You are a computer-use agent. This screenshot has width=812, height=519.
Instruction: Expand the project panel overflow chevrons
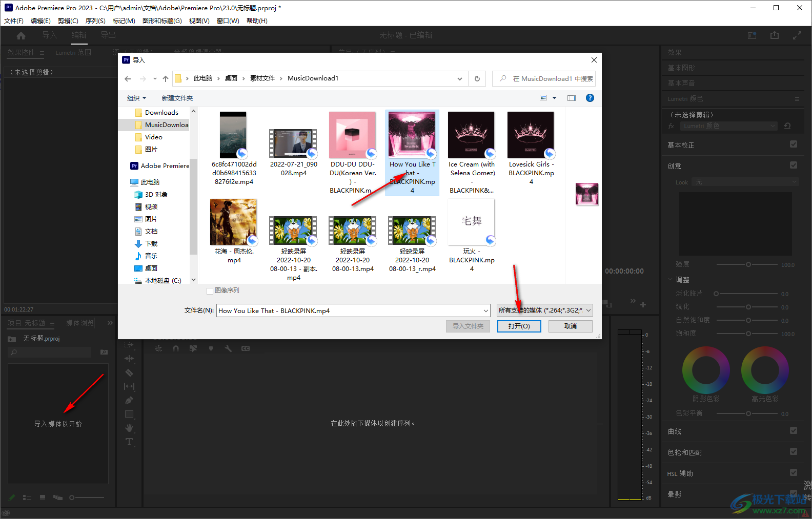[x=110, y=323]
